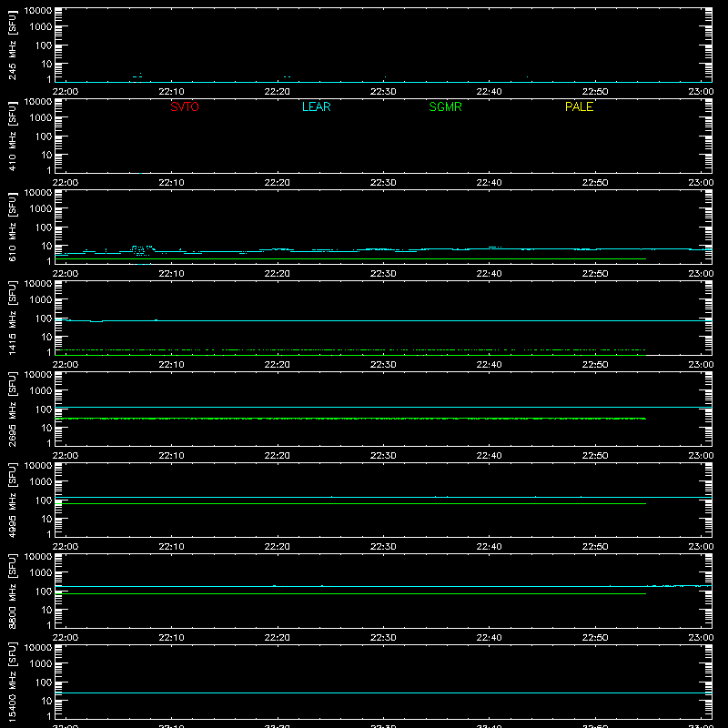This screenshot has height=728, width=728.
Task: Click the 22:10 time label of 245 MHz panel
Action: point(171,92)
